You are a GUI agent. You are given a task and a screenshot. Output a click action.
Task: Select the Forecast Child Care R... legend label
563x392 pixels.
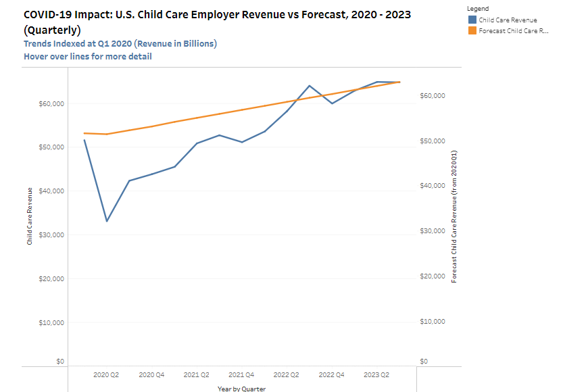click(513, 31)
